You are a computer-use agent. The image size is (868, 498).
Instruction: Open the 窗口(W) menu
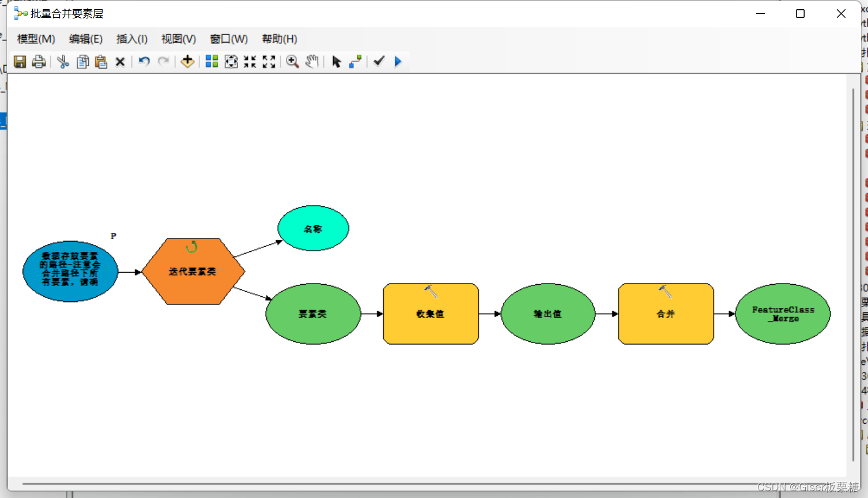[229, 39]
